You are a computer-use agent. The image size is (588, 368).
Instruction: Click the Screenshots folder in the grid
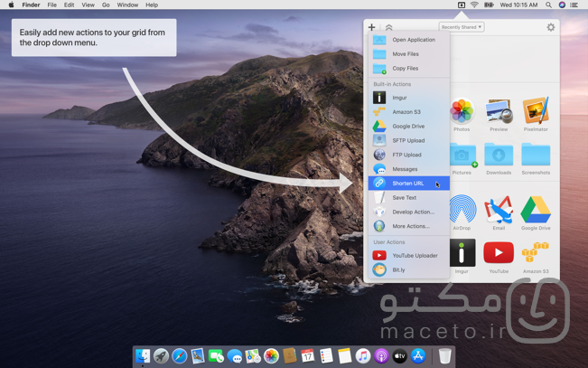point(536,155)
